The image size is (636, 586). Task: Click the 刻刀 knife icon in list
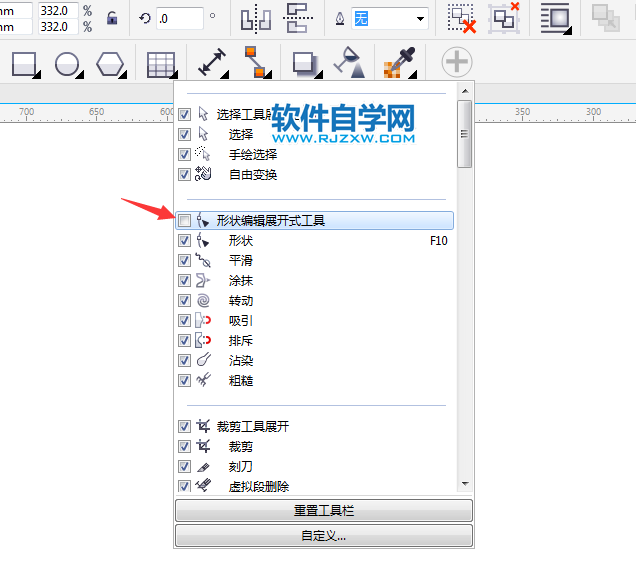[203, 467]
